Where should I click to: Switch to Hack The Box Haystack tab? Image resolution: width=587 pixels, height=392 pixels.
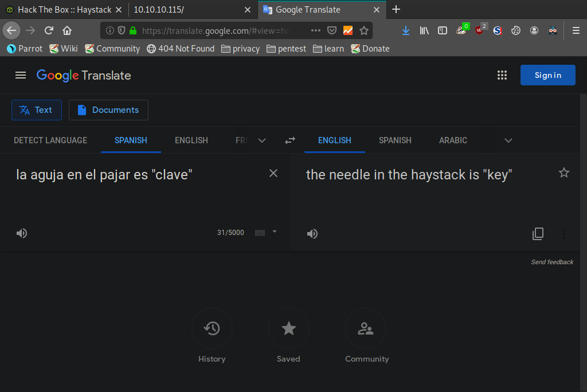pyautogui.click(x=64, y=10)
